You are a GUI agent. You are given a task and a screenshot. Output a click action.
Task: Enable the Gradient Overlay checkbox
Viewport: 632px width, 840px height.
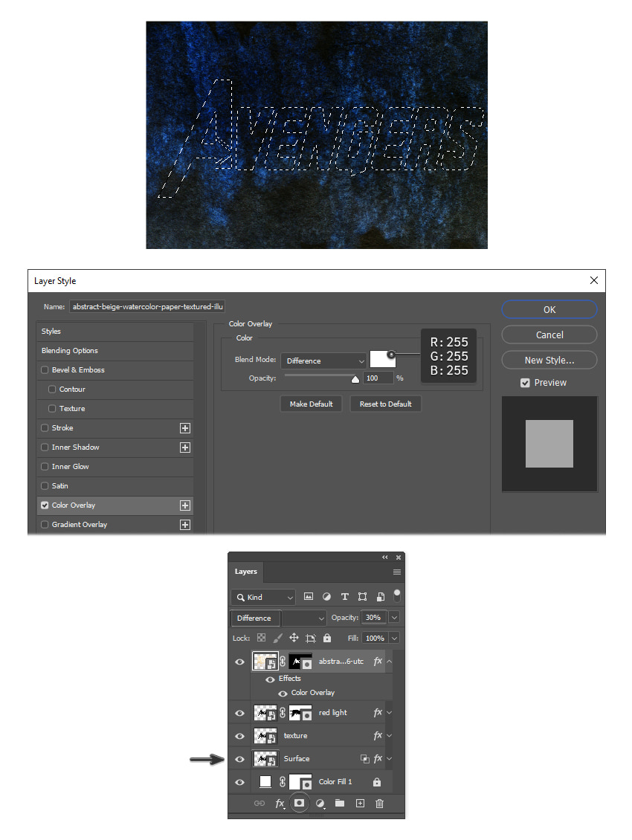click(45, 524)
